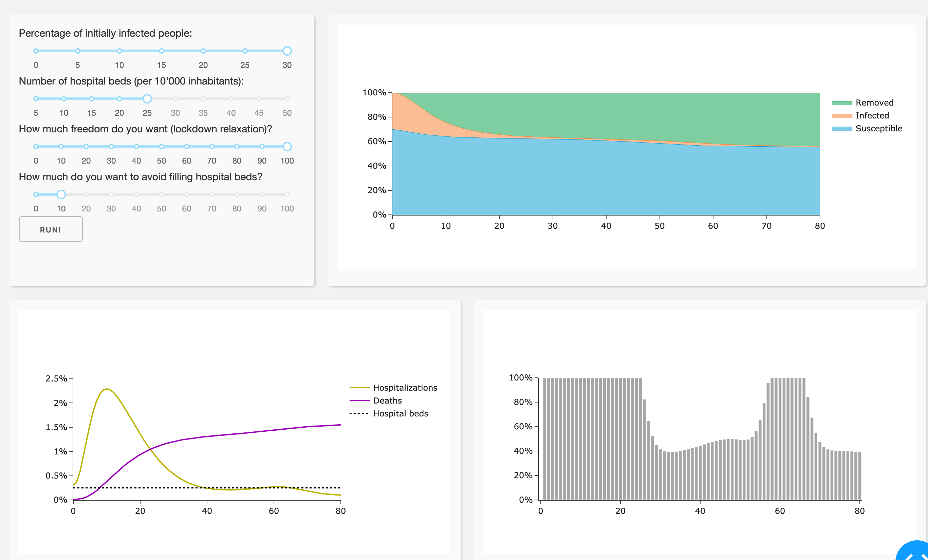Toggle the Susceptible legend series
The width and height of the screenshot is (928, 560).
click(x=878, y=128)
